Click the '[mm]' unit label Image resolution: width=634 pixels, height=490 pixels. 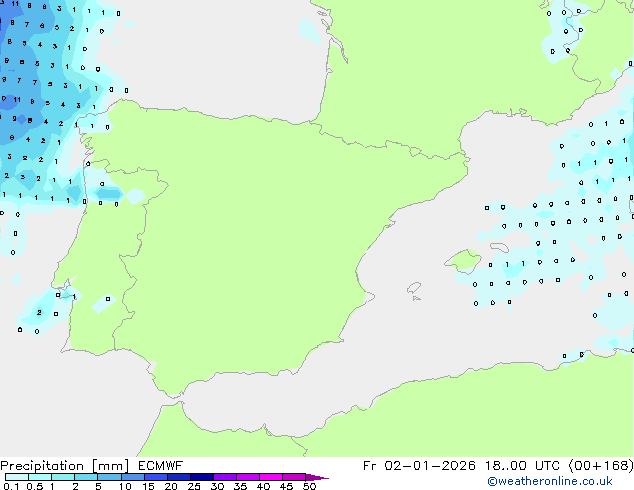point(111,466)
